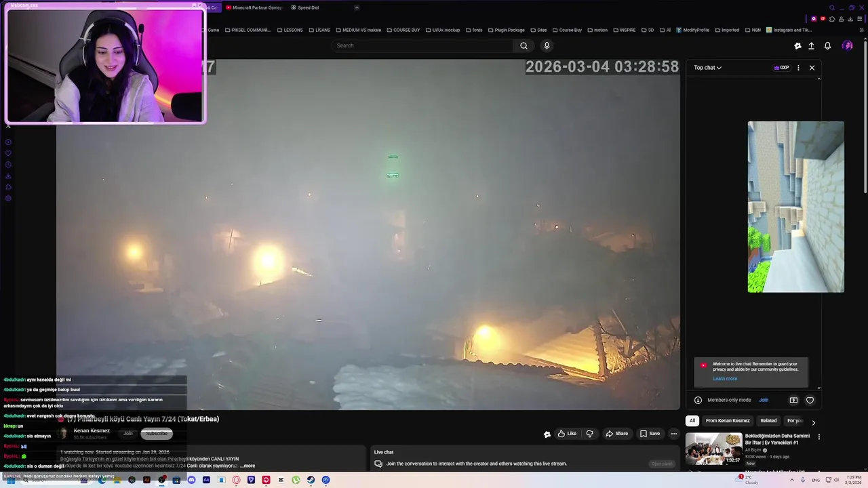Select the Related filter chip
The width and height of the screenshot is (868, 488).
768,420
